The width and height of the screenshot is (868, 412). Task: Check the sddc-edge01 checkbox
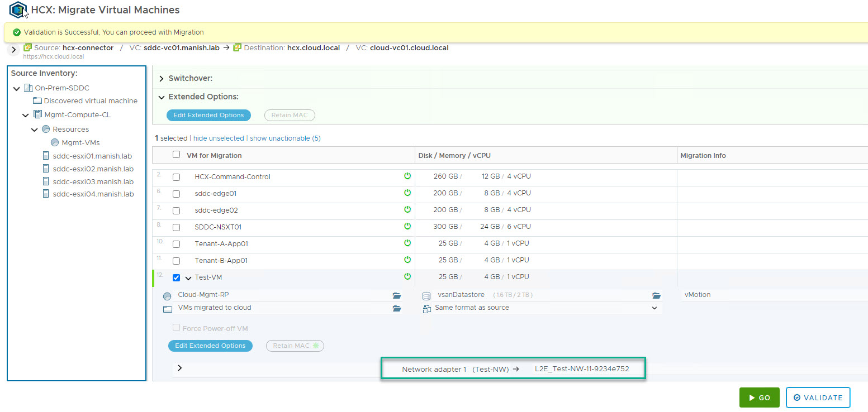coord(177,194)
